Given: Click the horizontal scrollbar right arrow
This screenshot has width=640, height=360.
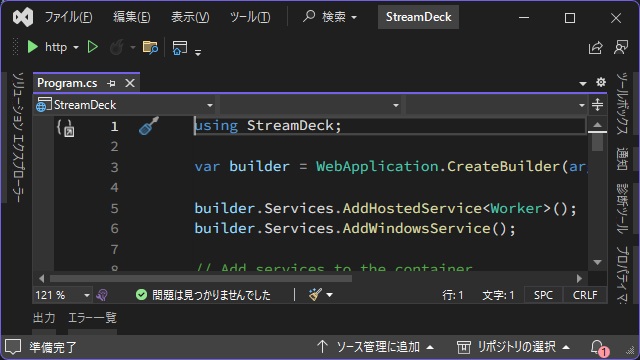Looking at the screenshot, I should (x=579, y=278).
